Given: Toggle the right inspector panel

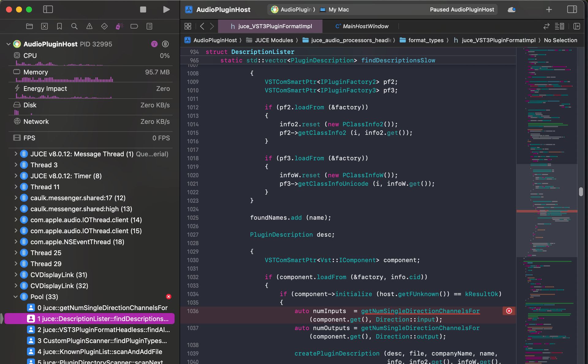Looking at the screenshot, I should pyautogui.click(x=571, y=9).
